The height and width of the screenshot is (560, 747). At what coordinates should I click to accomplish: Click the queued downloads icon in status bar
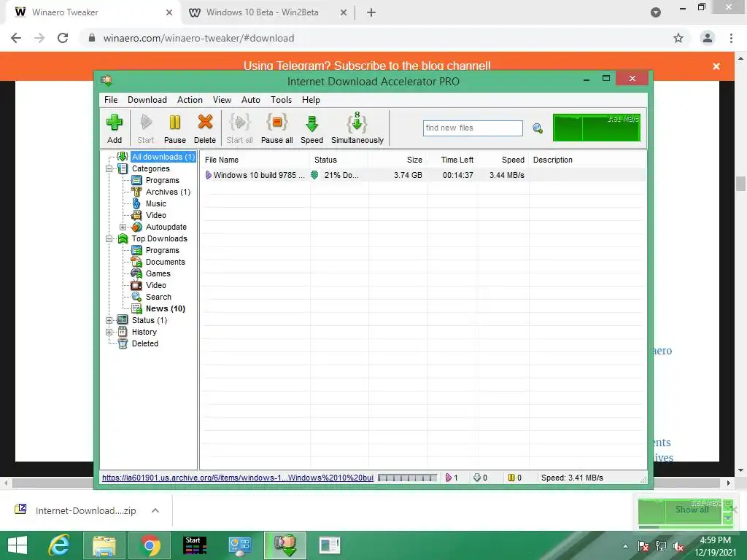tap(477, 478)
